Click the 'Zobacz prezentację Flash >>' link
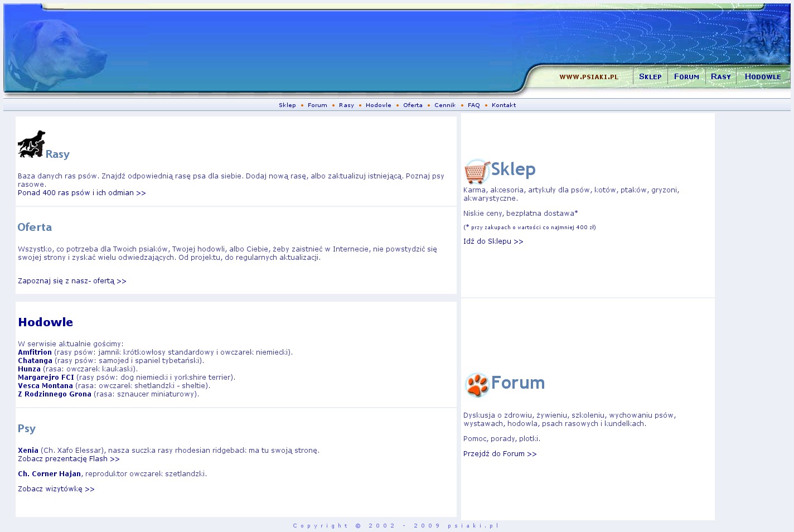The width and height of the screenshot is (794, 532). [69, 459]
